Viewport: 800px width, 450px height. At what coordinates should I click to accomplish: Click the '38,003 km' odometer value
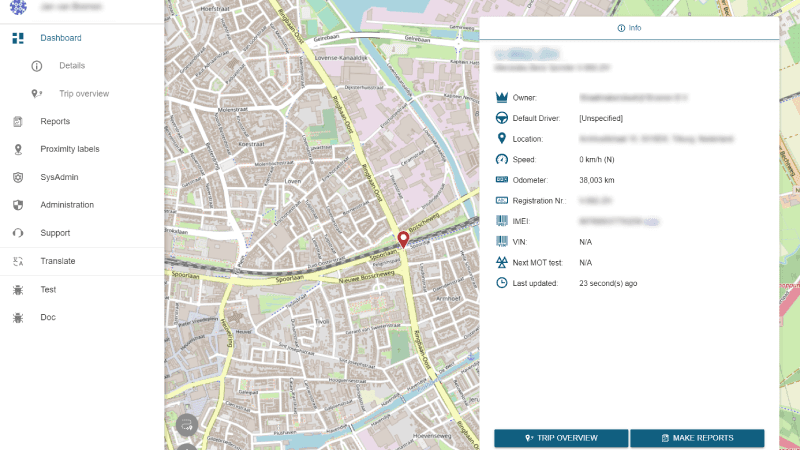pyautogui.click(x=597, y=180)
